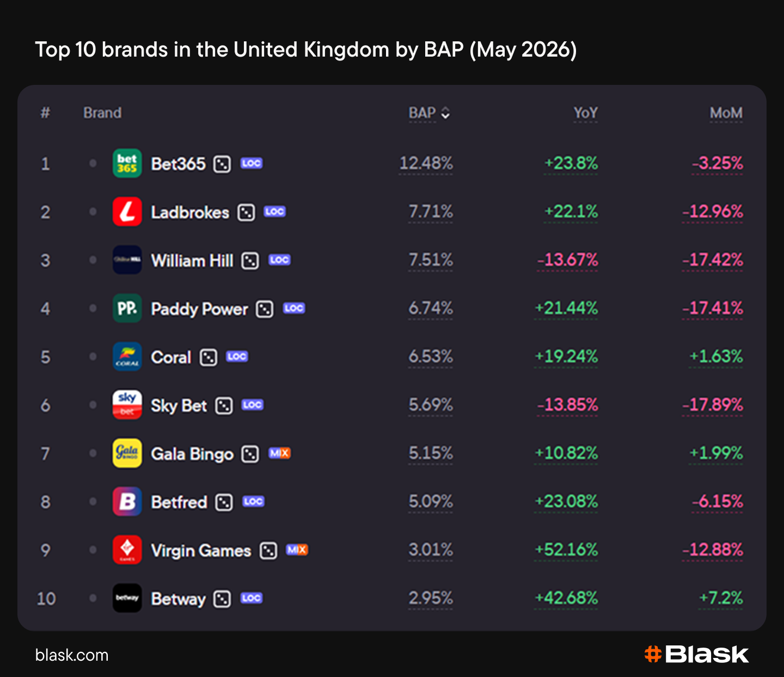This screenshot has width=784, height=677.
Task: Click the Coral brand logo
Action: coord(127,356)
